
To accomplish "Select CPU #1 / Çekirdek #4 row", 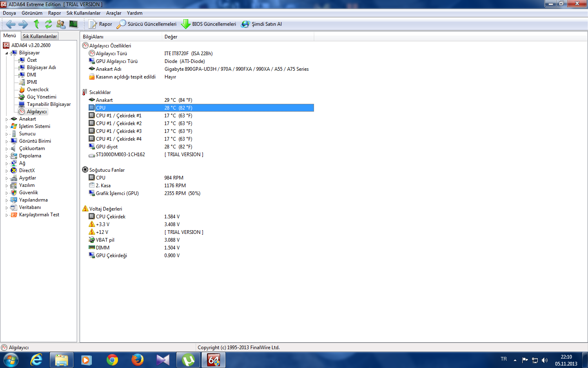I will 201,139.
